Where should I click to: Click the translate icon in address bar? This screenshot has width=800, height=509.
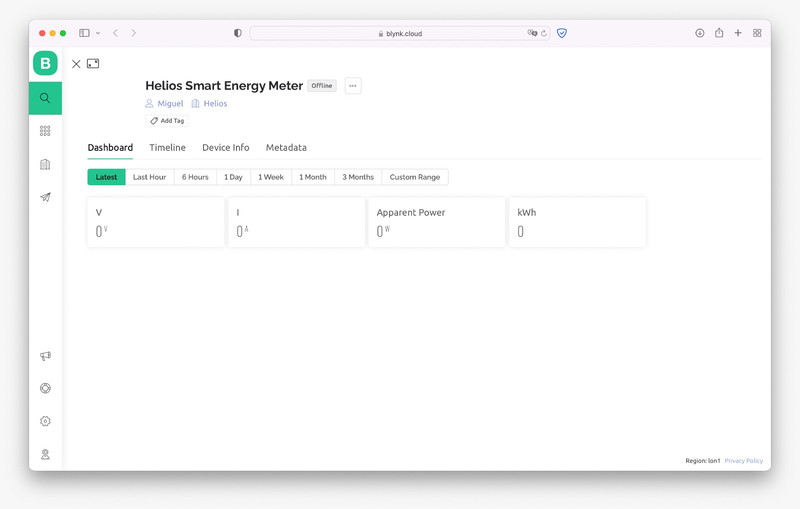click(x=532, y=33)
